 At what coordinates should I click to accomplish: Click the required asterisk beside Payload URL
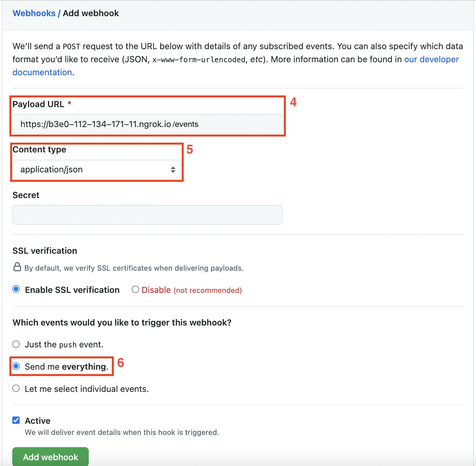(69, 104)
